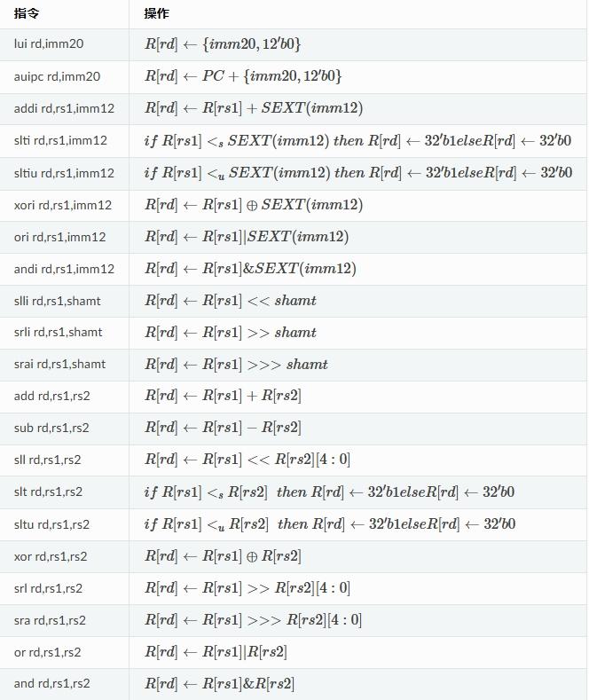Image resolution: width=589 pixels, height=700 pixels.
Task: Select the addi rd,rs1,imm12 instruction cell
Action: point(64,108)
